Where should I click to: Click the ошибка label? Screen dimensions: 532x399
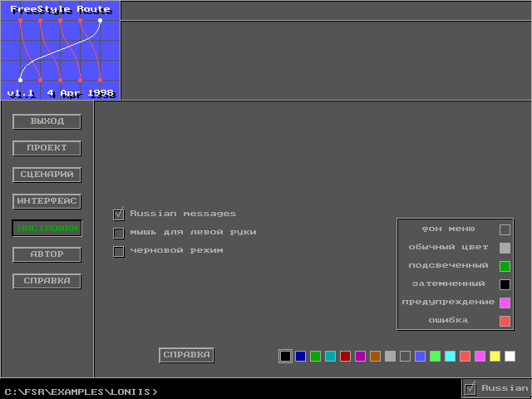point(448,320)
